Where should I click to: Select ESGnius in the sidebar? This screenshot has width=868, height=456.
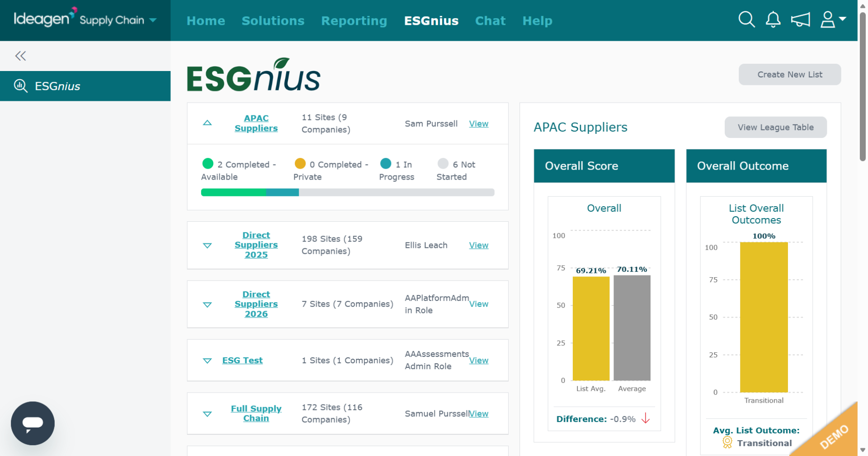[x=85, y=86]
